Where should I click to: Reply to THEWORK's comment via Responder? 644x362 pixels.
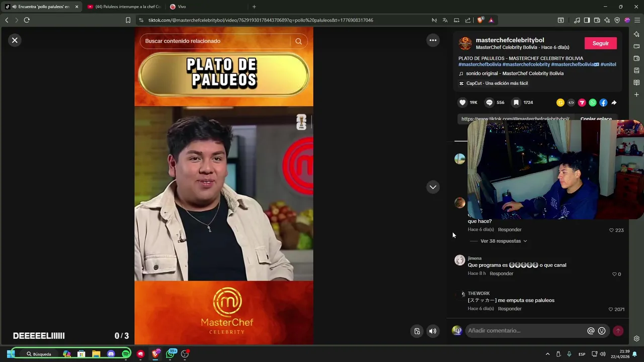[510, 309]
